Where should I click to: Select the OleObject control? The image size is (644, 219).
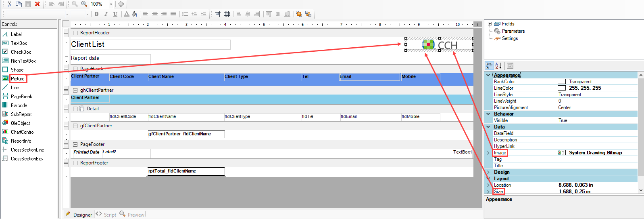click(x=20, y=123)
